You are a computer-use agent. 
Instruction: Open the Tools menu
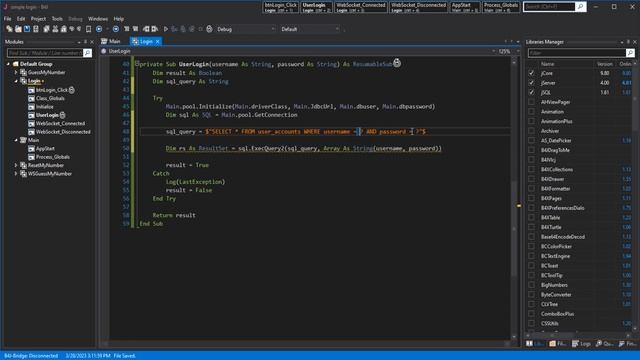[x=57, y=19]
